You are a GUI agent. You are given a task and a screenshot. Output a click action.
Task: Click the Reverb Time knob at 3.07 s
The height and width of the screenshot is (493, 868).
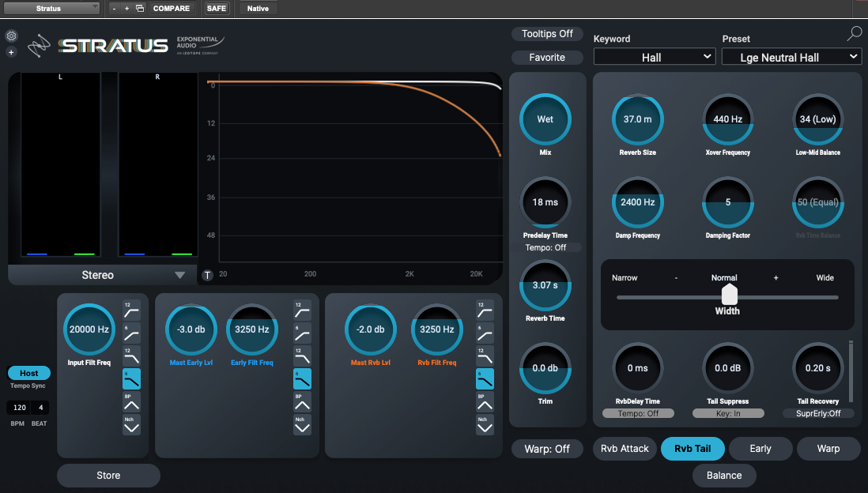pos(545,285)
